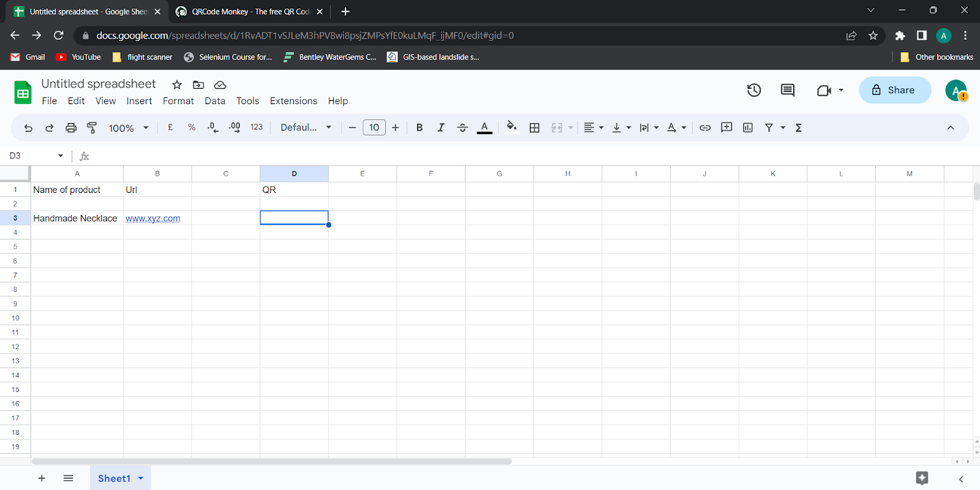Click the Explore icon at bottom right
The height and width of the screenshot is (490, 980).
point(922,478)
